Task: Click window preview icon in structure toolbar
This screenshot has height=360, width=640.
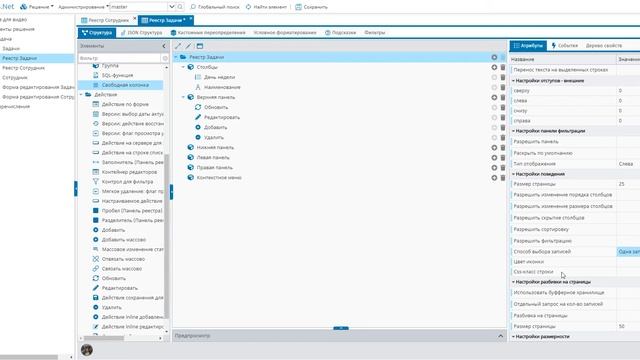Action: tap(200, 46)
